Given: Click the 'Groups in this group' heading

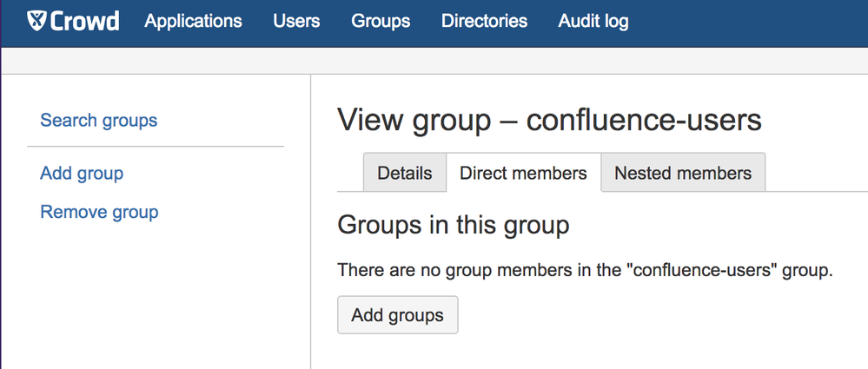Looking at the screenshot, I should click(x=454, y=226).
